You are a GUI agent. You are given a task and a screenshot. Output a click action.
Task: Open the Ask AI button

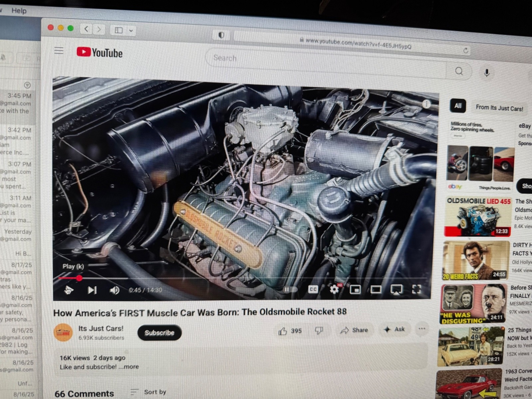[394, 330]
